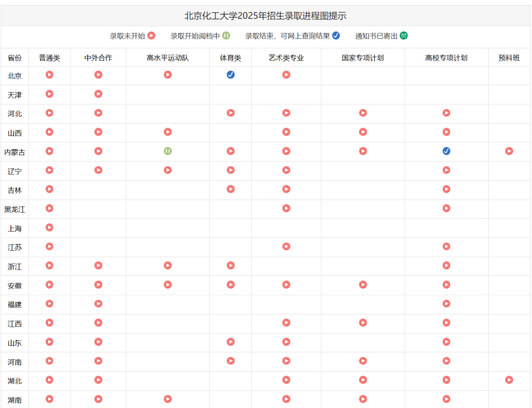The height and width of the screenshot is (408, 532).
Task: Click the red status icon for 吉林 艺术类专业
Action: click(286, 189)
